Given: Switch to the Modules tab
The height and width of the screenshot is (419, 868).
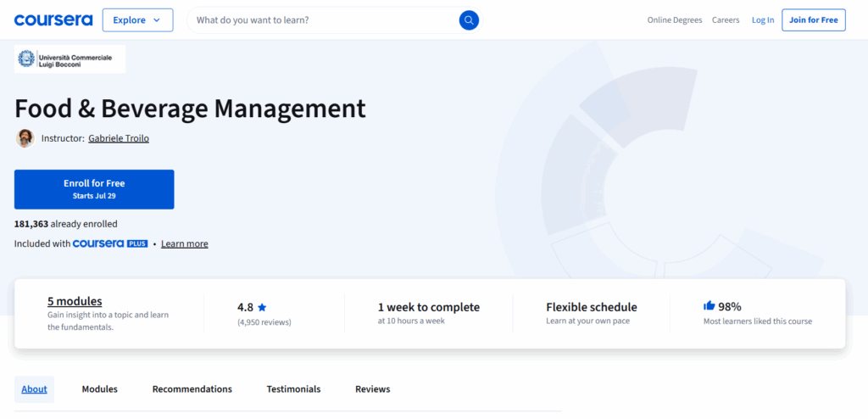Looking at the screenshot, I should [100, 389].
